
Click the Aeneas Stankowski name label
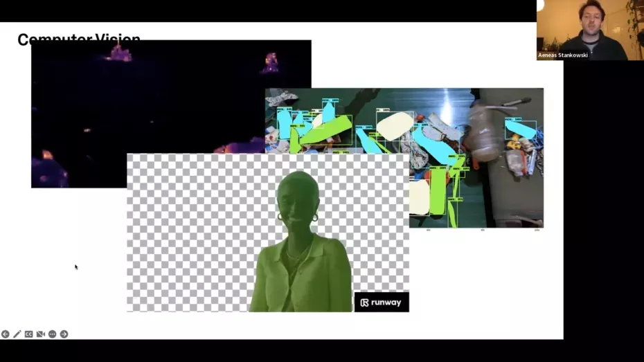(563, 55)
